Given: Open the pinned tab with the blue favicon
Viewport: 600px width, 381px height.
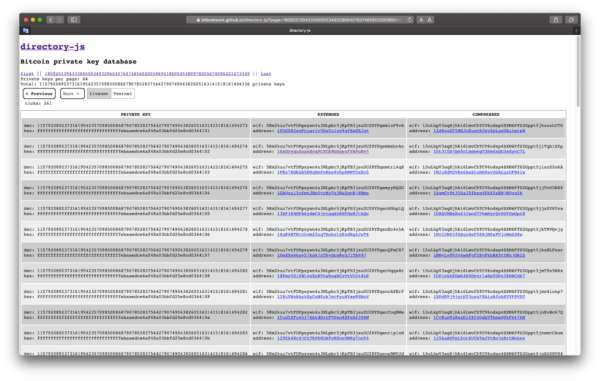Looking at the screenshot, I should tap(26, 30).
